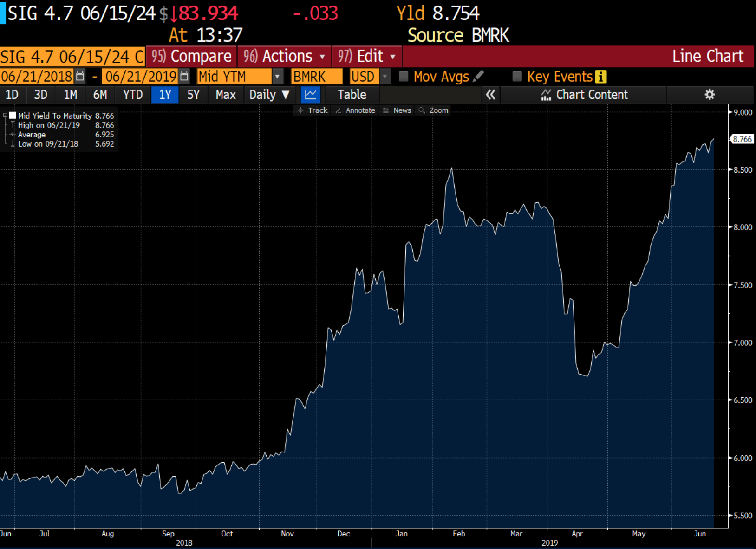The height and width of the screenshot is (549, 756).
Task: Select the 5Y range tab
Action: tap(193, 95)
